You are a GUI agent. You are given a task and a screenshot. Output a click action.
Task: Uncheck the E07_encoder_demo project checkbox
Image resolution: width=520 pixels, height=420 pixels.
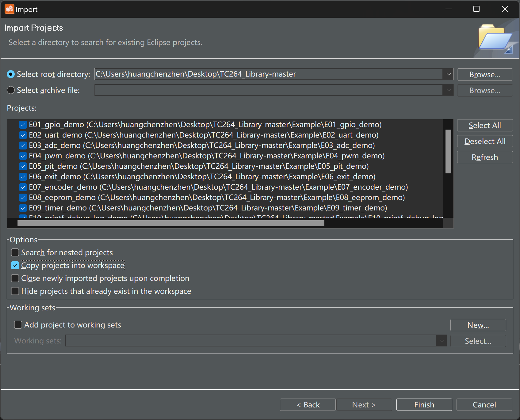click(x=23, y=187)
